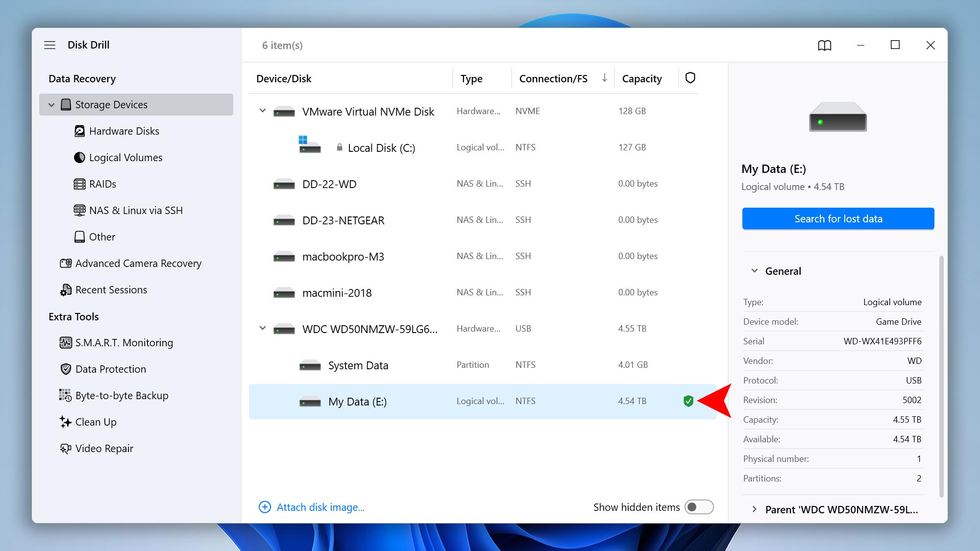Screen dimensions: 980x551
Task: Click the S.M.A.R.T. Monitoring icon
Action: coord(66,343)
